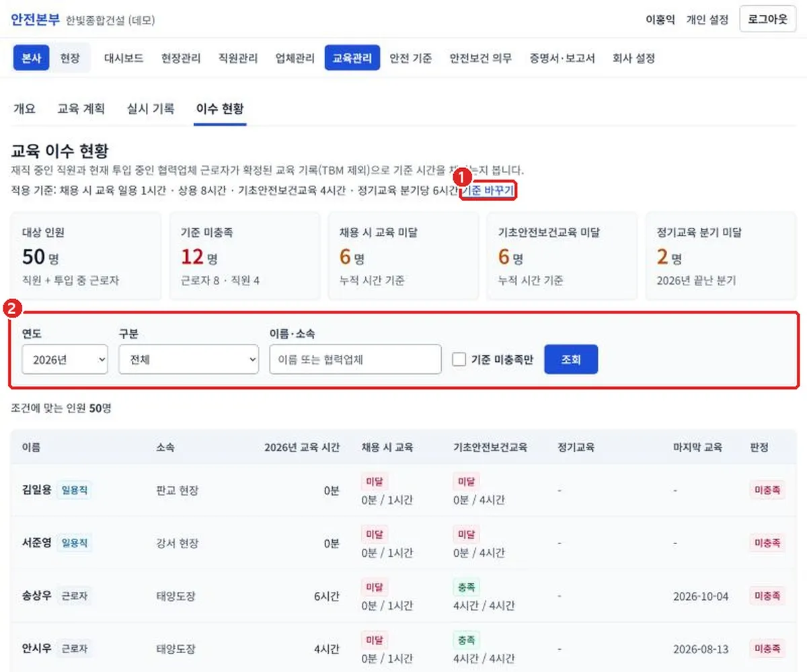
Task: Switch to the 개요 tab
Action: 24,108
